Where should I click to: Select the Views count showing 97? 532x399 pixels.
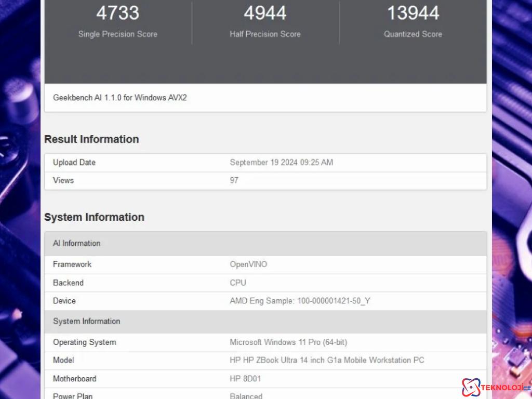coord(234,180)
